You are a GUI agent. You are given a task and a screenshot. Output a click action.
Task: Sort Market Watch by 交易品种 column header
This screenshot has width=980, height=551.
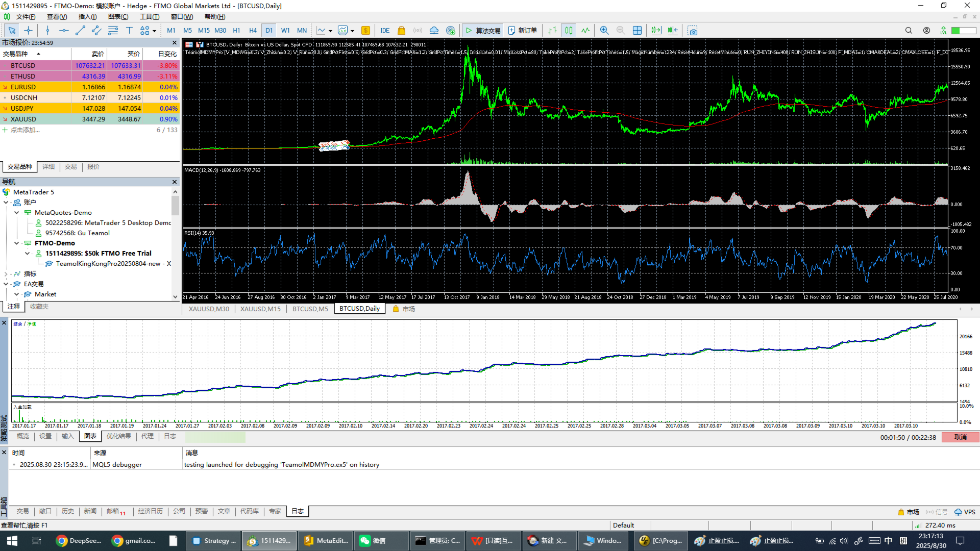click(36, 54)
